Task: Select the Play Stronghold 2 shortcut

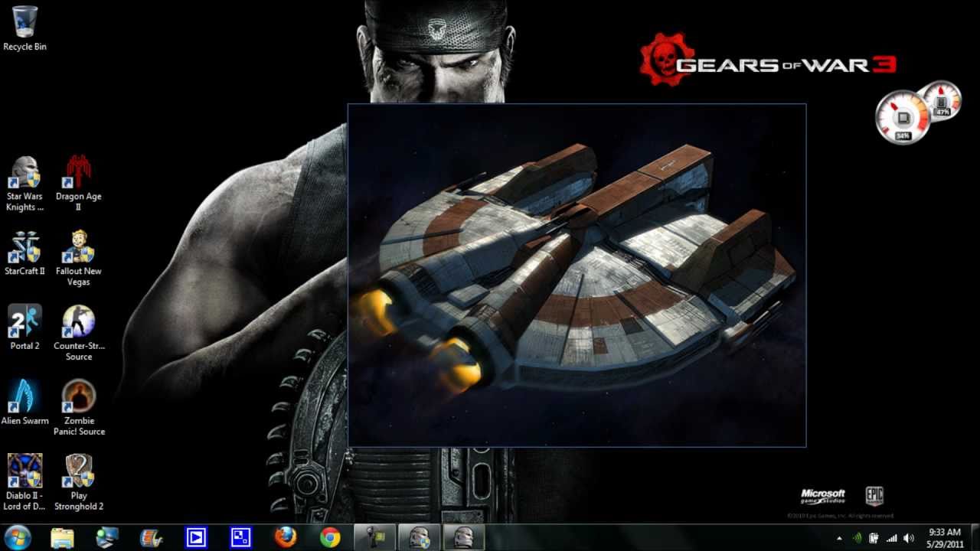Action: [78, 483]
